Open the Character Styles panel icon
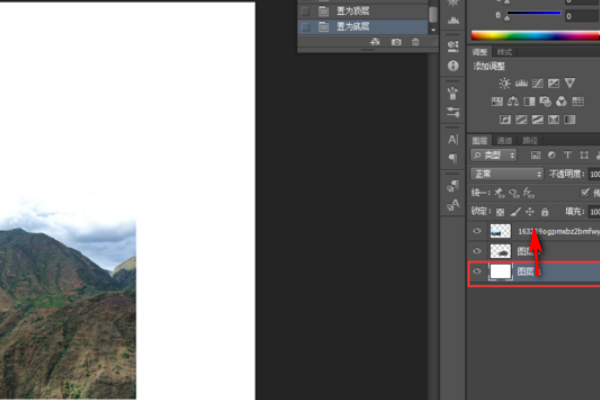The height and width of the screenshot is (400, 600). (x=453, y=205)
